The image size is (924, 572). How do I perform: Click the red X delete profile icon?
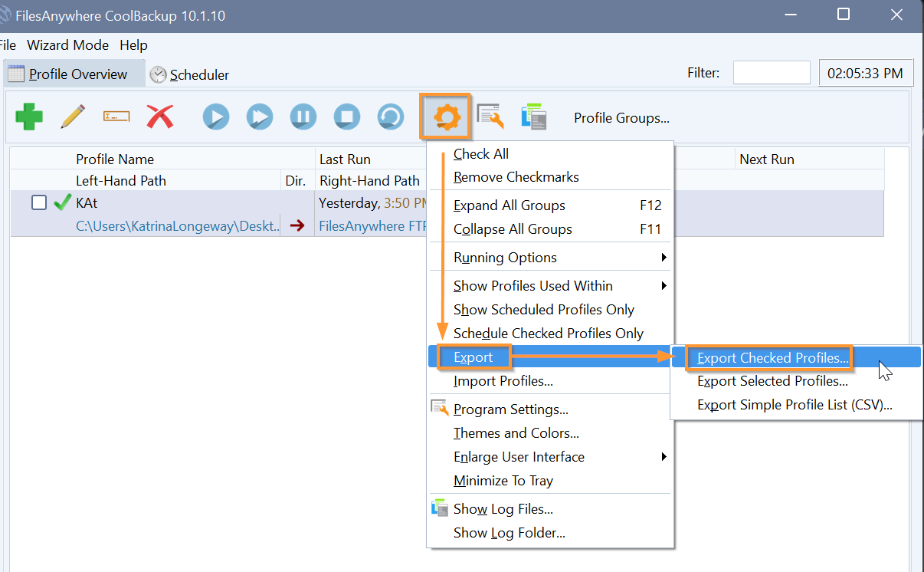pyautogui.click(x=160, y=117)
